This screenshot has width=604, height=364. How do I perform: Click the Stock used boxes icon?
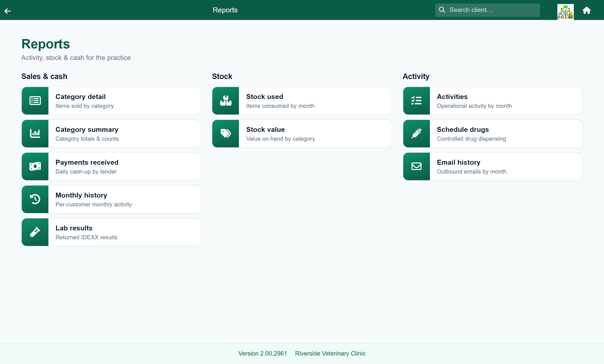(x=226, y=101)
